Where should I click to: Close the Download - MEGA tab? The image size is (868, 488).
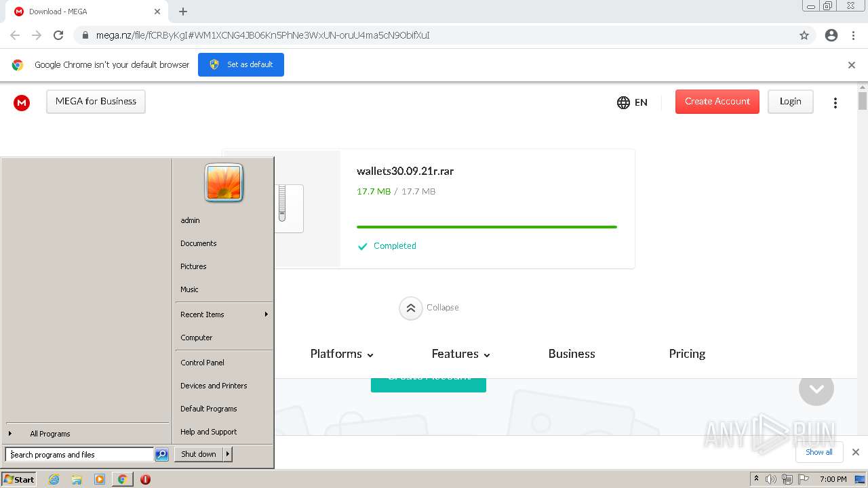click(157, 12)
